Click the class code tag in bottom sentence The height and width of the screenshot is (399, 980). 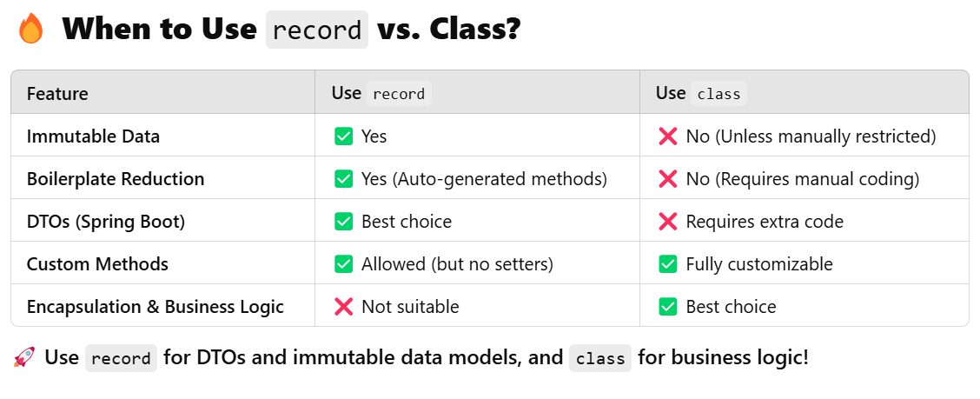coord(600,358)
